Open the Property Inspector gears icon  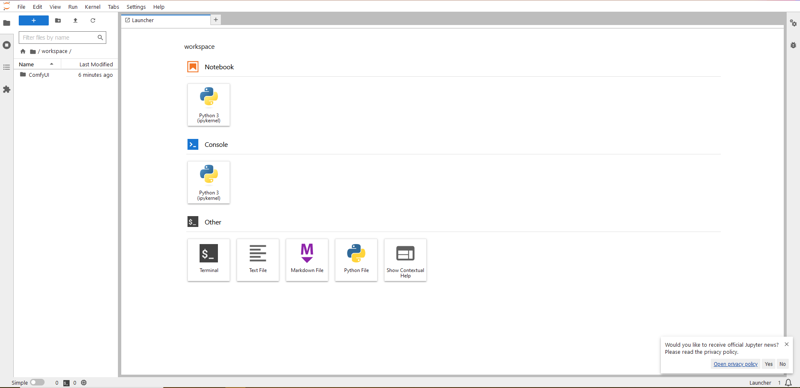click(x=793, y=23)
